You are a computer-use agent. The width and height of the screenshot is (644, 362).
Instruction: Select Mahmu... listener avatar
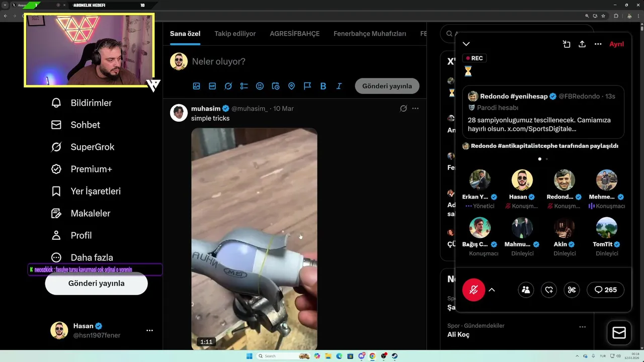522,228
